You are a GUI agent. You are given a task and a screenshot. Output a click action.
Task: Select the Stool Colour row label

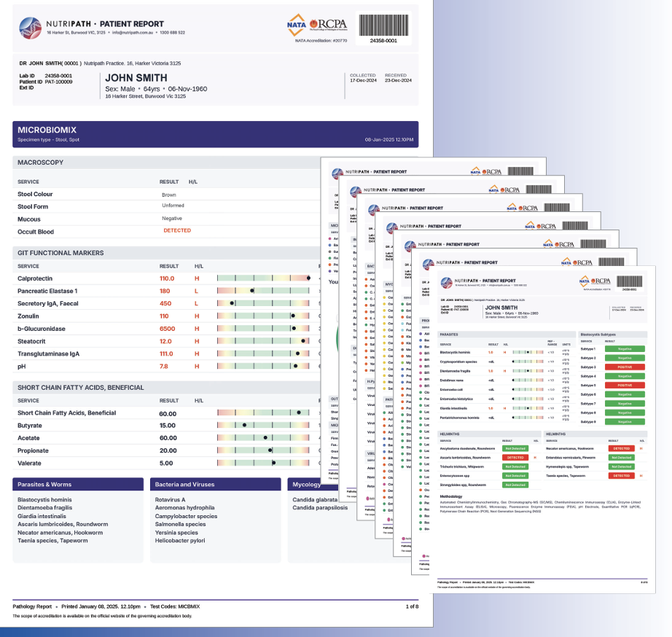click(35, 194)
